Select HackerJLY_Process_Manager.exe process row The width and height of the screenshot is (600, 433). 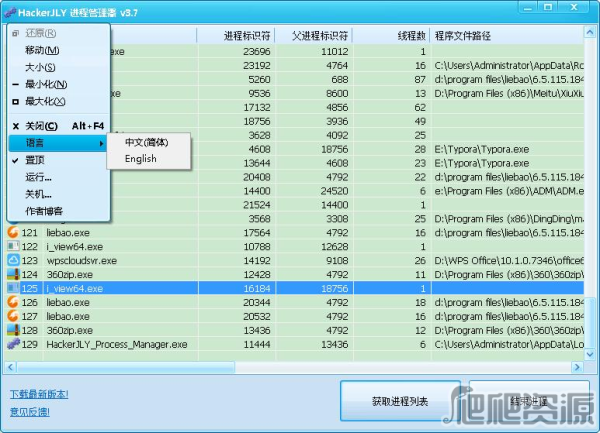(294, 344)
